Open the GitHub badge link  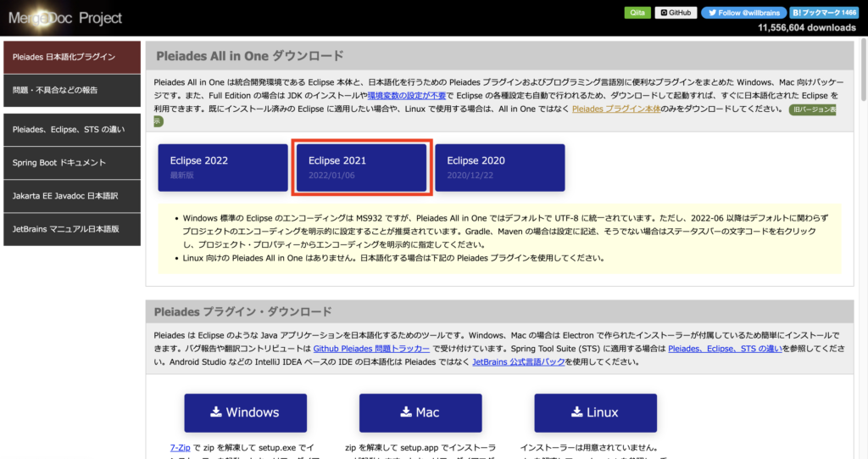676,13
